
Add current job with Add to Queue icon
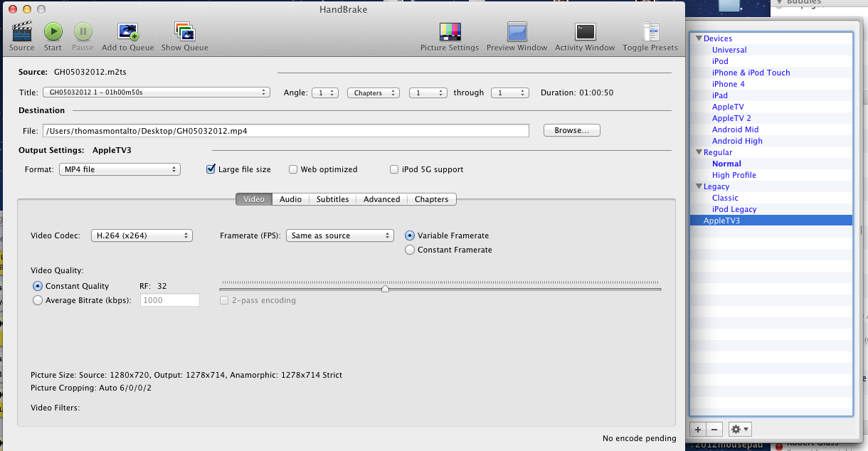point(128,32)
